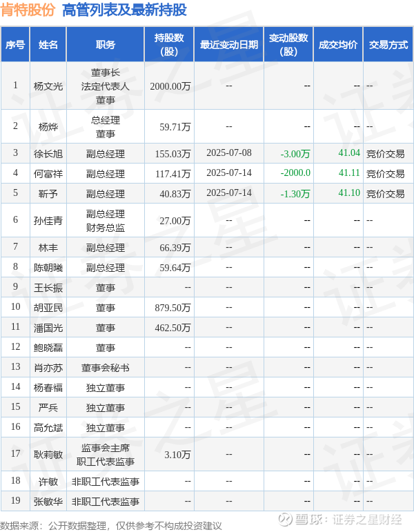Select the name 严兵
This screenshot has height=532, width=414.
pos(48,408)
